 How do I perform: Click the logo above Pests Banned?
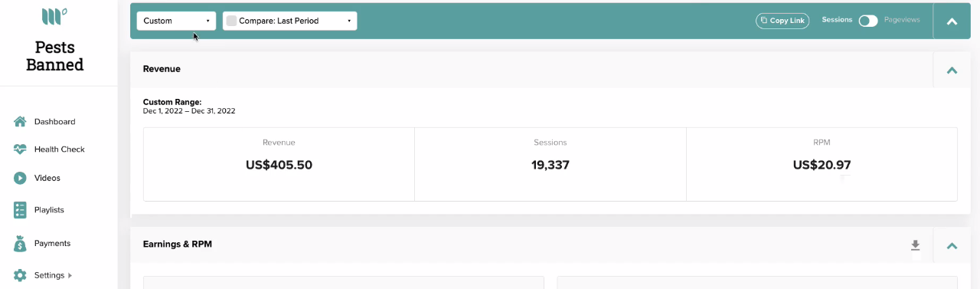54,16
